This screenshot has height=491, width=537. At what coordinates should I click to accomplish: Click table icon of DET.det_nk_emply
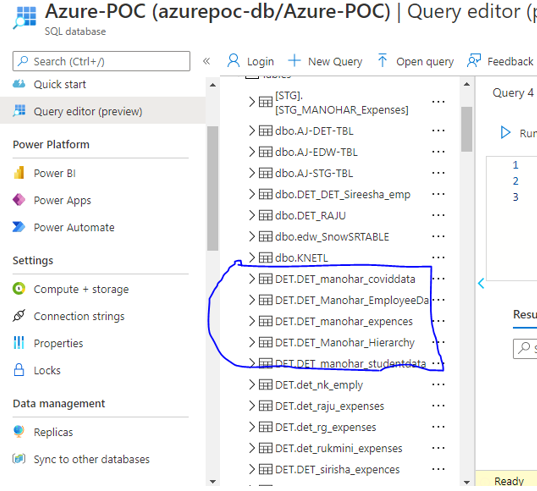coord(266,385)
